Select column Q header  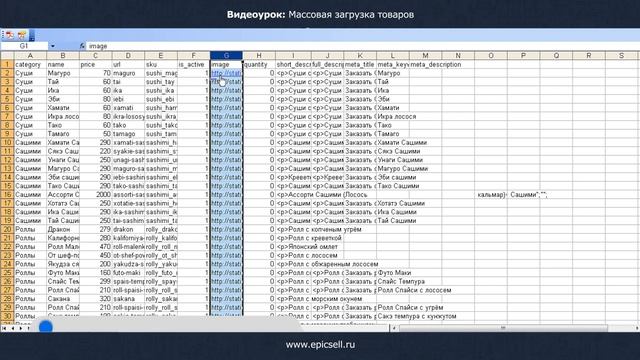556,56
